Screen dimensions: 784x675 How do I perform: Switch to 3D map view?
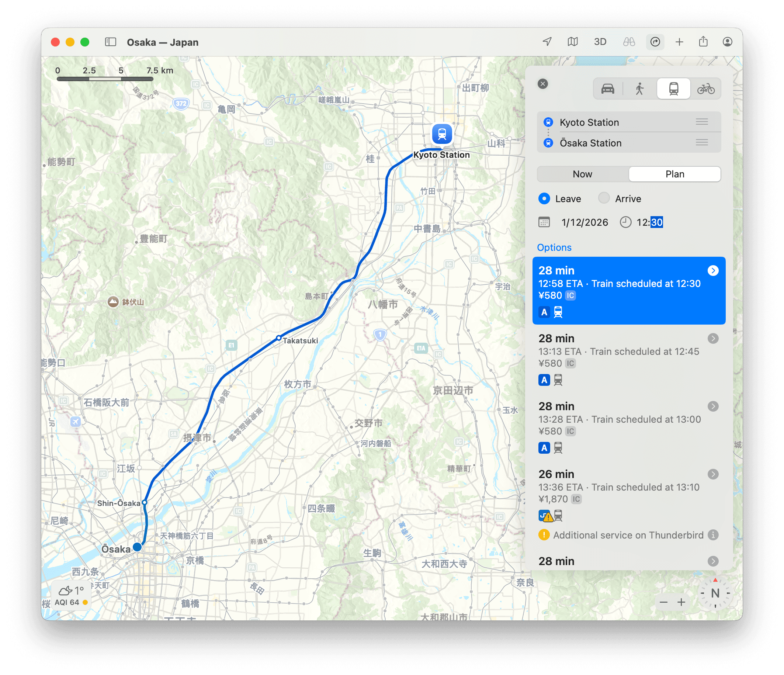600,42
